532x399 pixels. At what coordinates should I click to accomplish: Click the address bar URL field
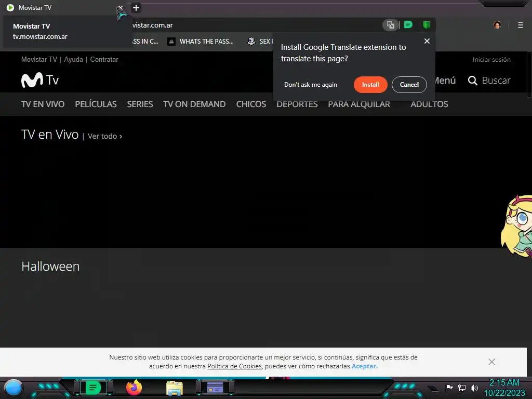coord(255,25)
